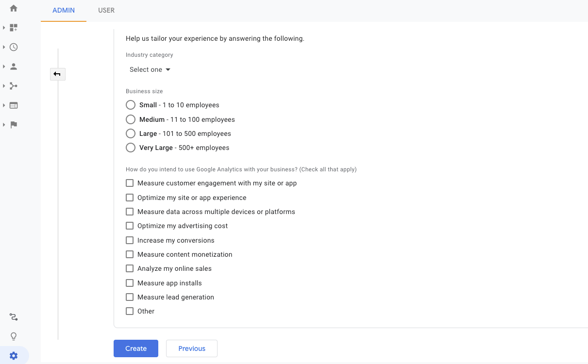Viewport: 588px width, 364px height.
Task: Enable Analyze my online sales checkbox
Action: [130, 268]
